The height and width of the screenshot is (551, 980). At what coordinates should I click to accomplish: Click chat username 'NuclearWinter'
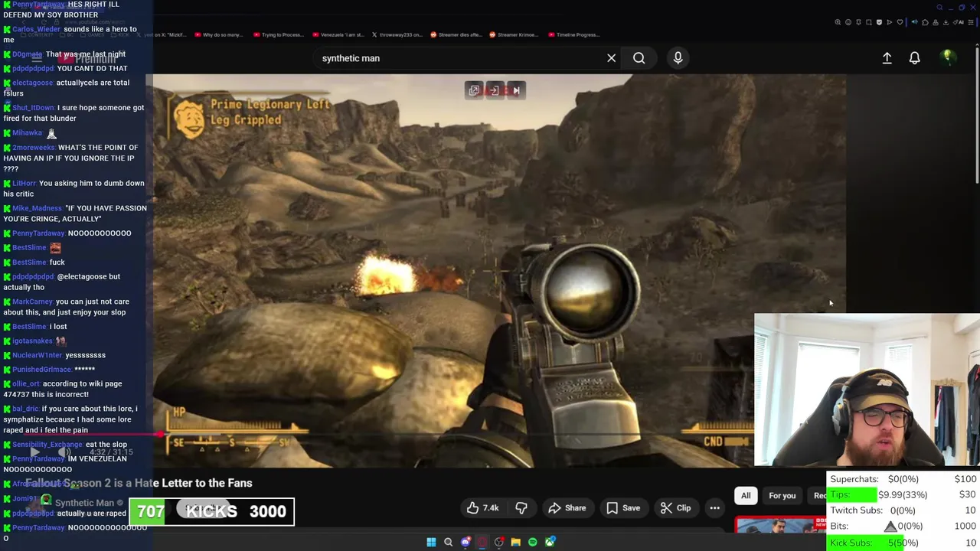point(37,355)
